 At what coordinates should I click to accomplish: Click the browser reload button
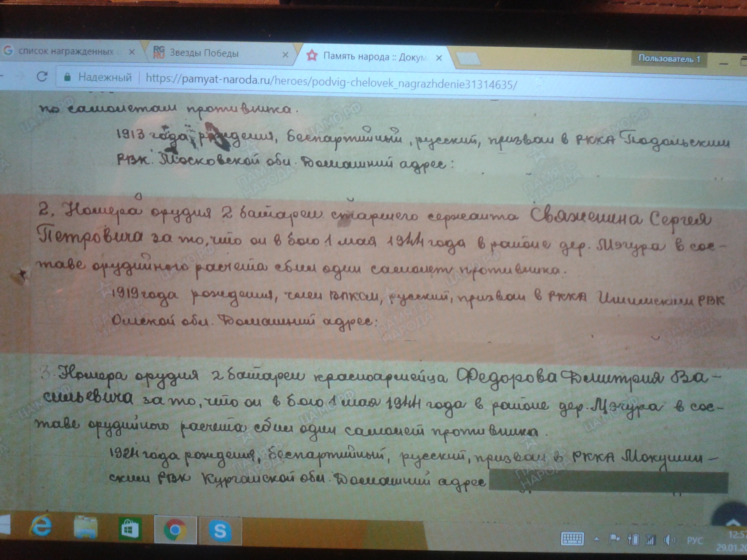42,77
